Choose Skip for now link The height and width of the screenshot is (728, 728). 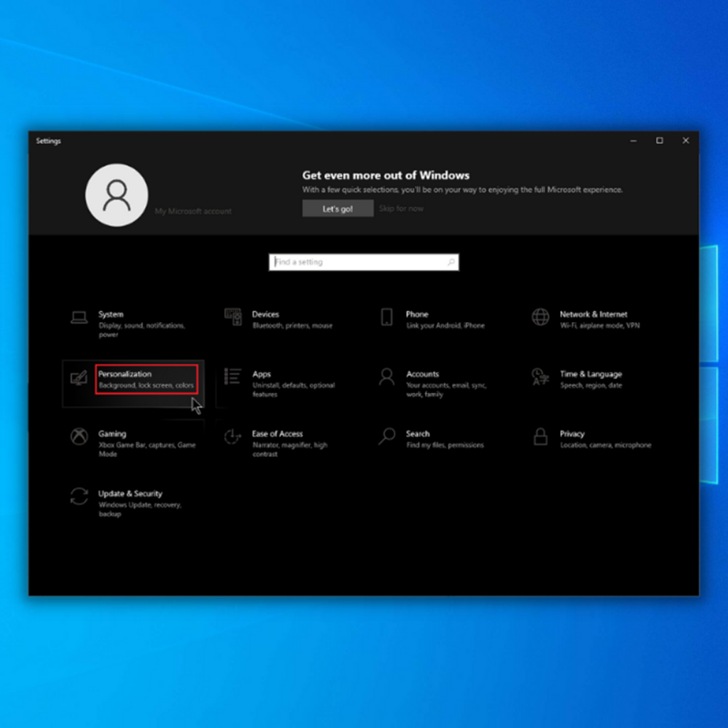[x=401, y=208]
